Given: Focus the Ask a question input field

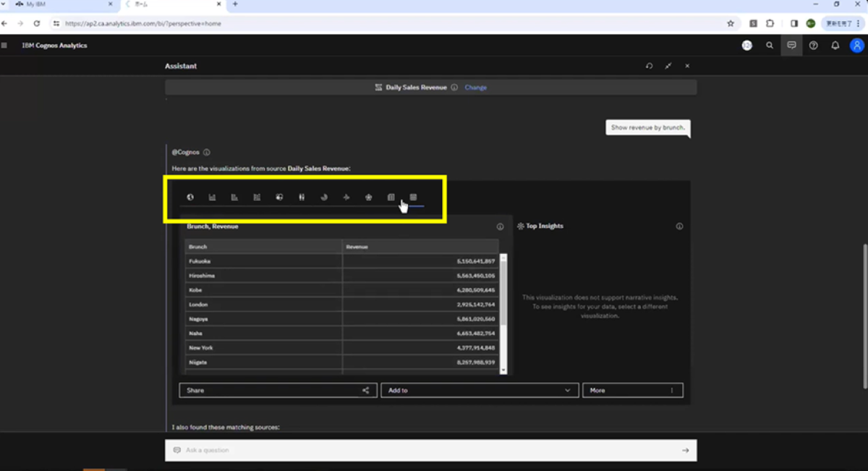Looking at the screenshot, I should pyautogui.click(x=431, y=450).
